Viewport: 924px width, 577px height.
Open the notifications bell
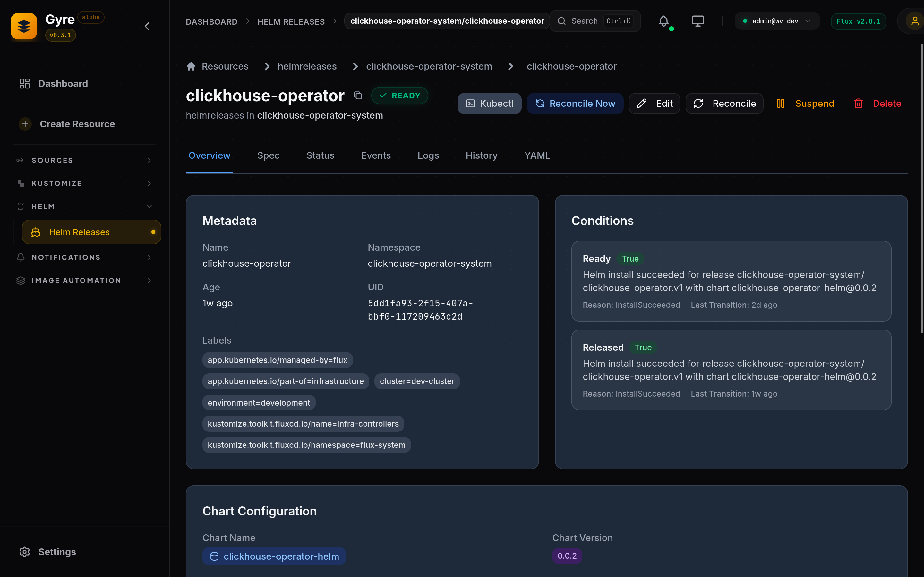coord(663,21)
